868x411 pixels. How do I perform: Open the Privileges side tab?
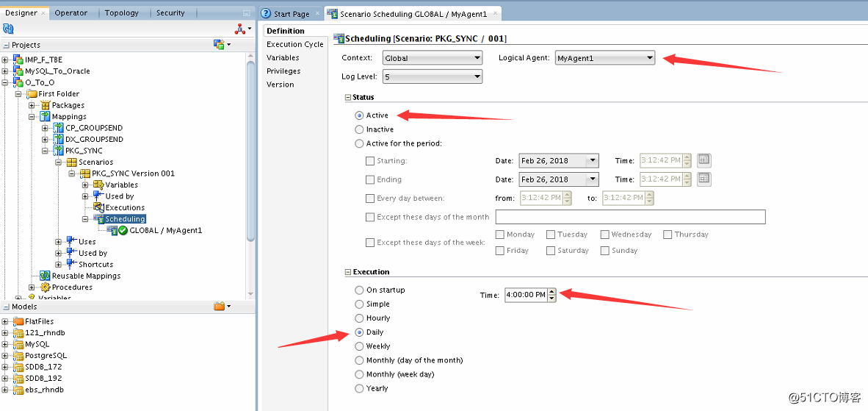(283, 71)
